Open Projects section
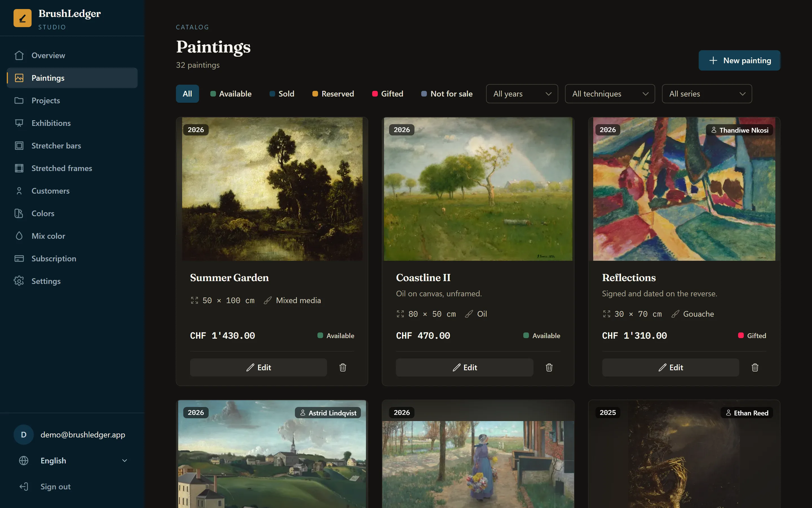 [72, 100]
